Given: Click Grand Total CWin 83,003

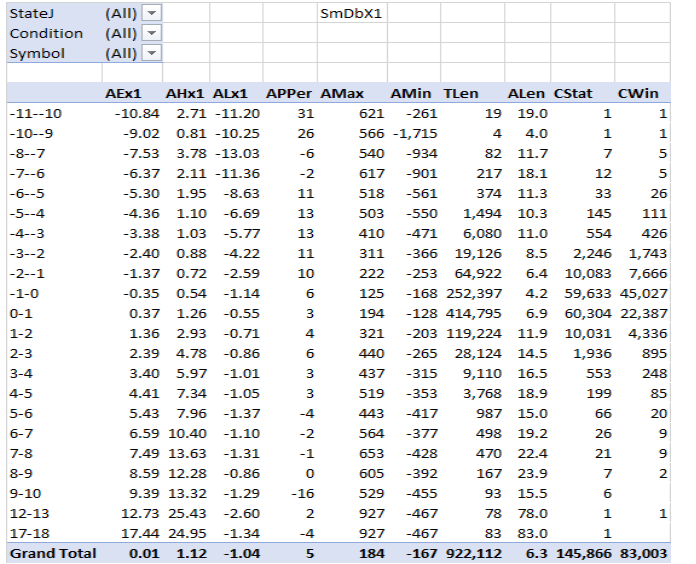Looking at the screenshot, I should point(642,554).
